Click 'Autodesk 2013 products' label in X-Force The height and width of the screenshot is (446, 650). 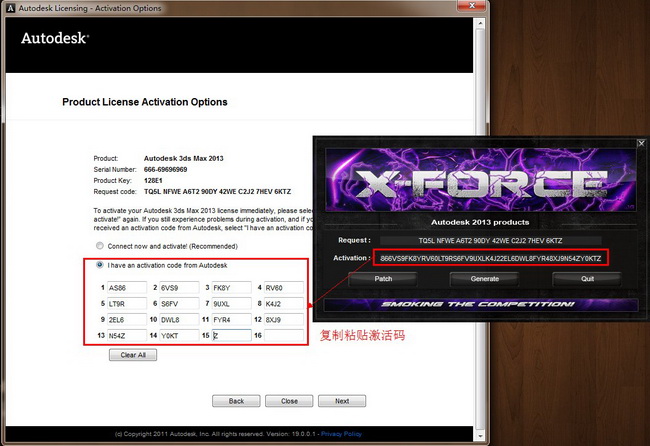coord(480,222)
